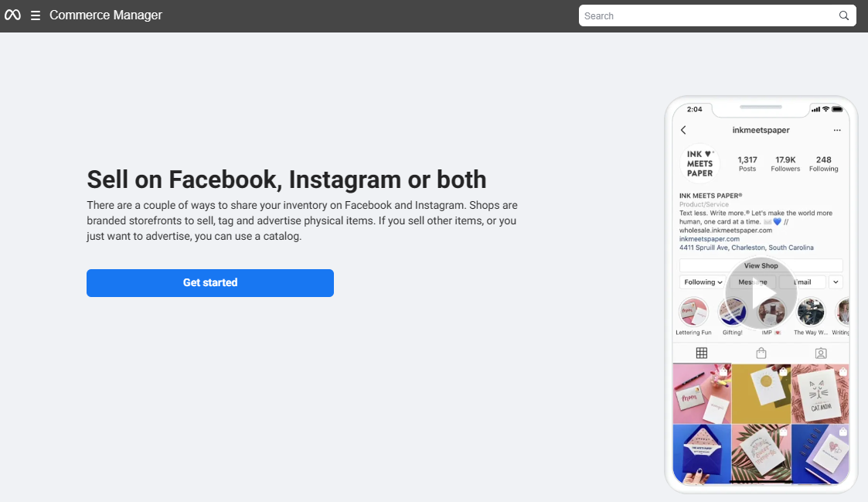Open the Lettering Fun story highlight
The width and height of the screenshot is (868, 502).
[x=693, y=312]
